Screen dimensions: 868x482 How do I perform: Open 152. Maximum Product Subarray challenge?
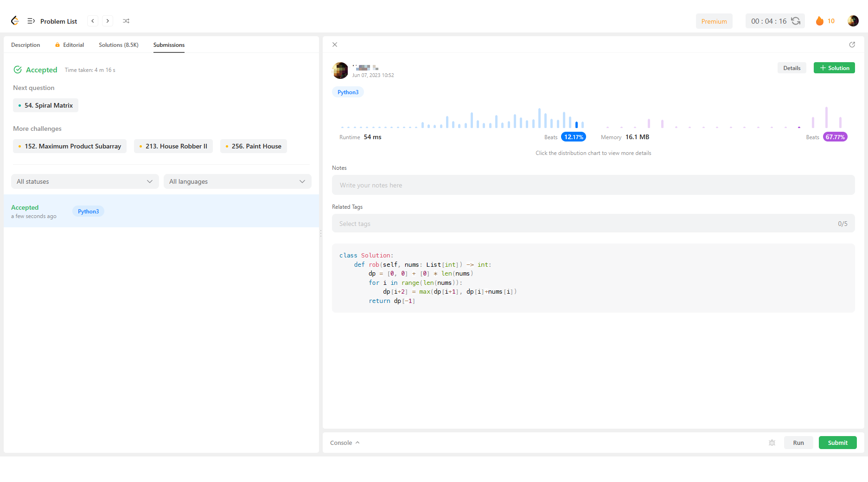pyautogui.click(x=70, y=146)
